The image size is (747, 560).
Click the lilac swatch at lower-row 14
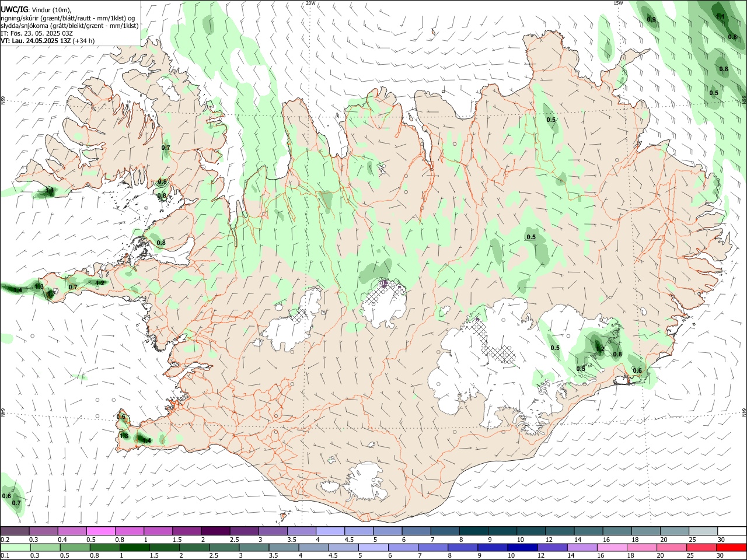click(x=582, y=547)
